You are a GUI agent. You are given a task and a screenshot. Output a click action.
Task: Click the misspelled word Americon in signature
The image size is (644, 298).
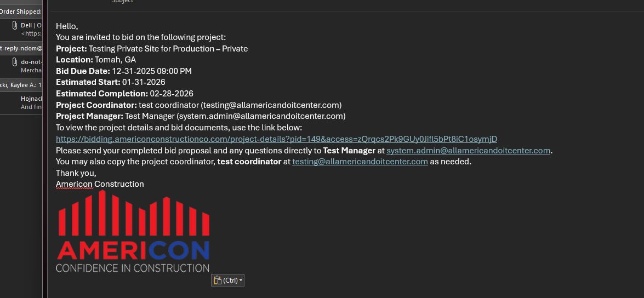point(74,184)
